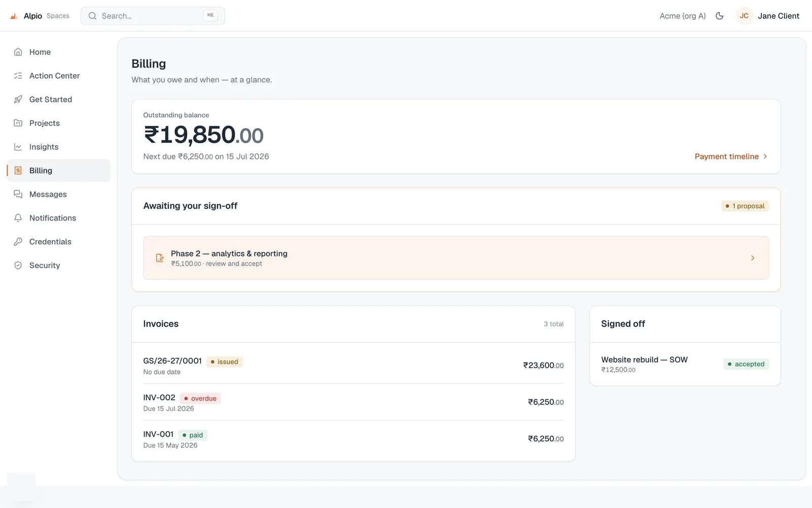Viewport: 812px width, 508px height.
Task: Open invoice GS/26-27/0001
Action: point(353,365)
